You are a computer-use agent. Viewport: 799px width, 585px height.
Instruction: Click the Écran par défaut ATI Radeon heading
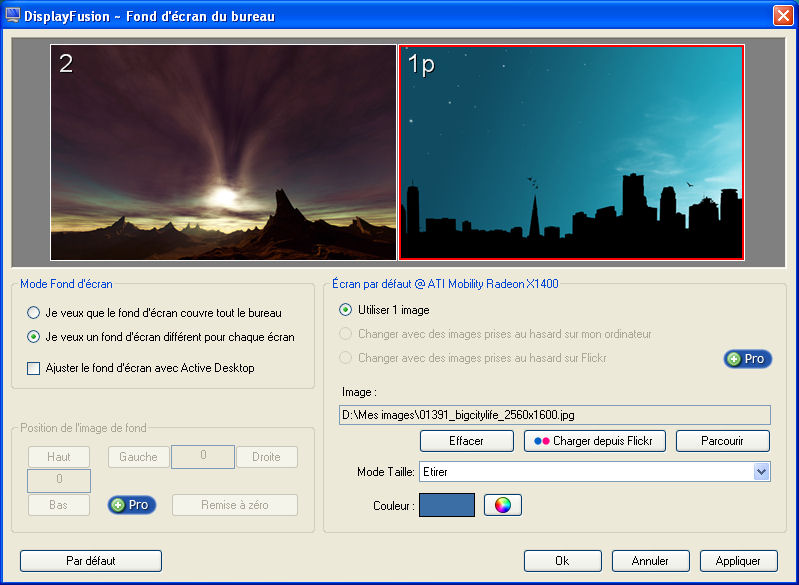pyautogui.click(x=445, y=284)
